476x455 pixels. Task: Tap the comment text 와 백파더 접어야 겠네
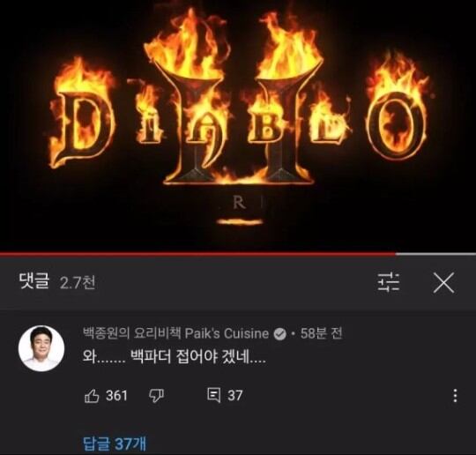(175, 357)
